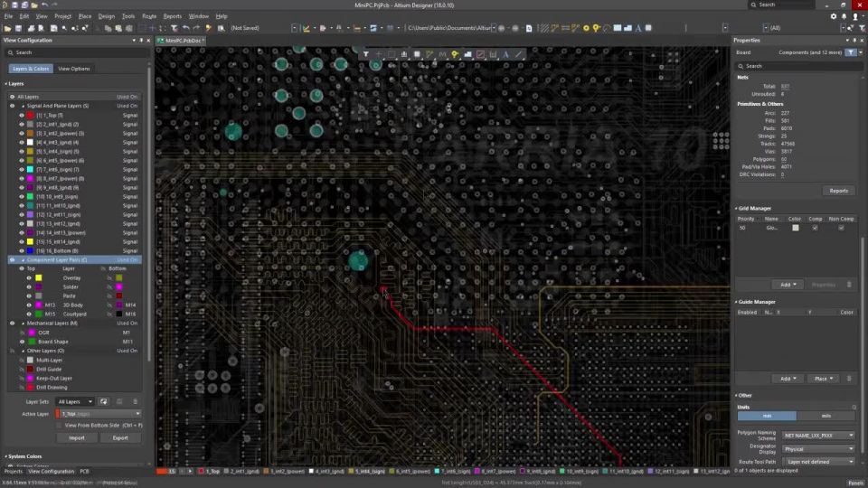Image resolution: width=868 pixels, height=488 pixels.
Task: Click the Settings gear icon at top right
Action: (x=834, y=16)
